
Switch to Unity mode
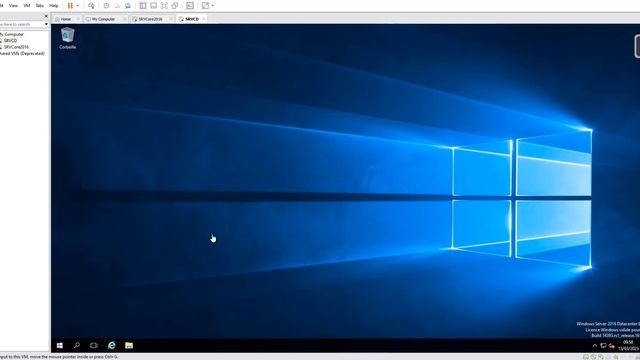[x=175, y=6]
